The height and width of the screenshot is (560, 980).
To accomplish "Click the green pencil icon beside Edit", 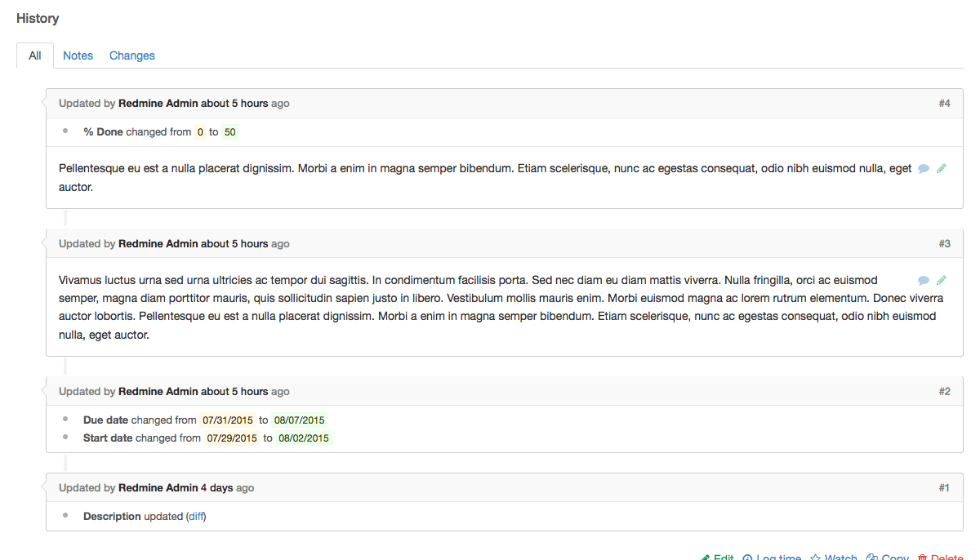I will (707, 557).
